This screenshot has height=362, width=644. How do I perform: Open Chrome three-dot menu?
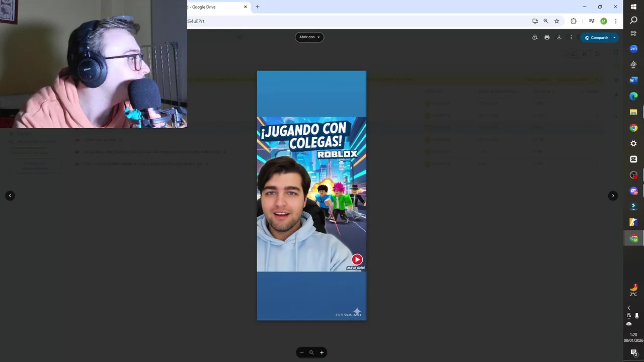616,21
